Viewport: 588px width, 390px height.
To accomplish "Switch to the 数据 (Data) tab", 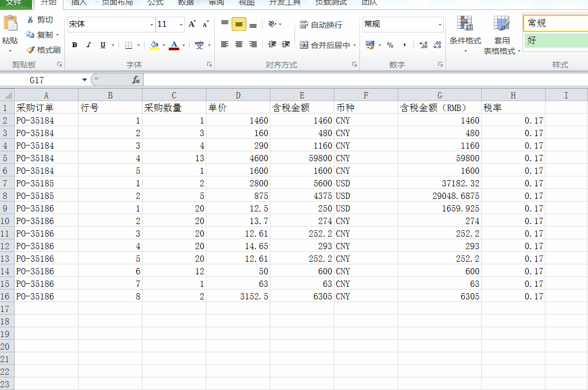I will tap(186, 3).
